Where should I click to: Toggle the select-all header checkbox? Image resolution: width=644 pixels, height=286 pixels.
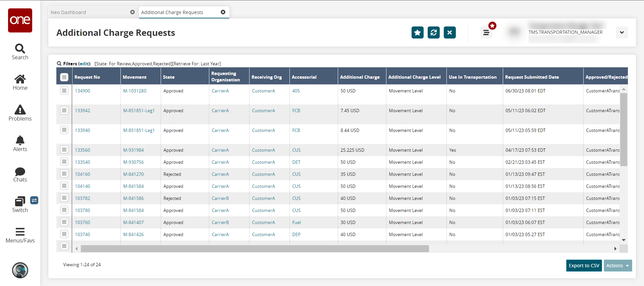[x=64, y=77]
